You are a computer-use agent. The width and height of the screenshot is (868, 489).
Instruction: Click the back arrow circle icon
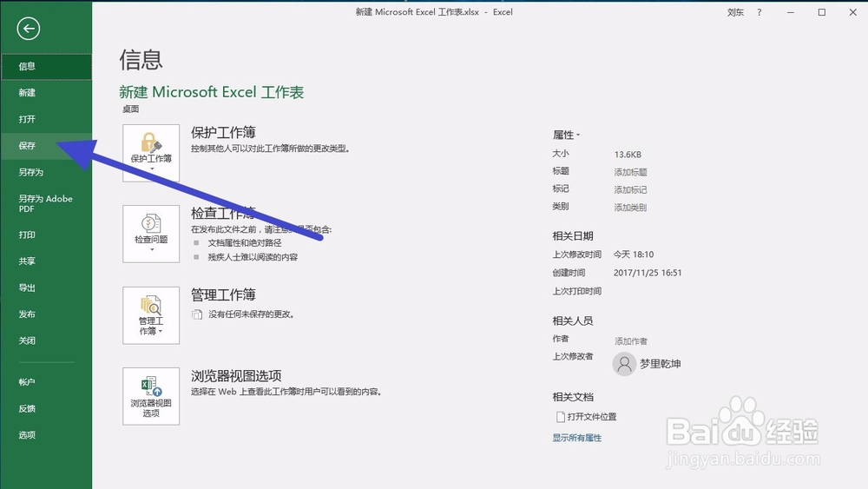point(29,29)
